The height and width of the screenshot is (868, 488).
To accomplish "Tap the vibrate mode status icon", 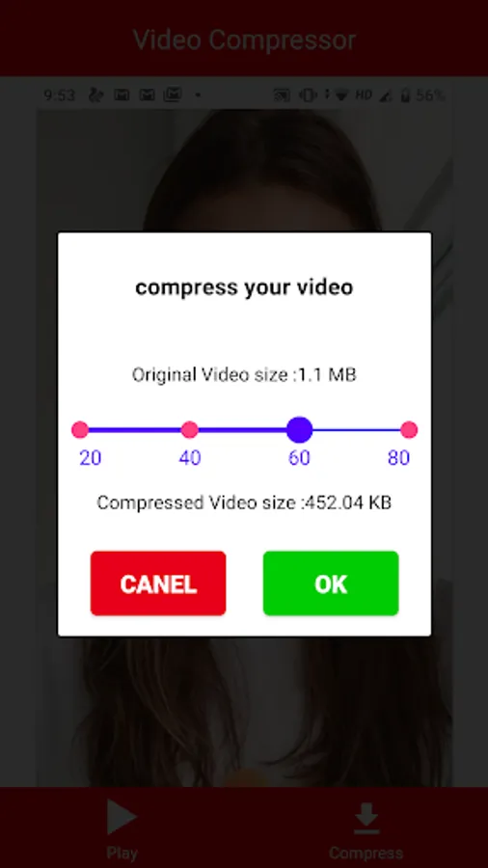I will click(x=308, y=95).
